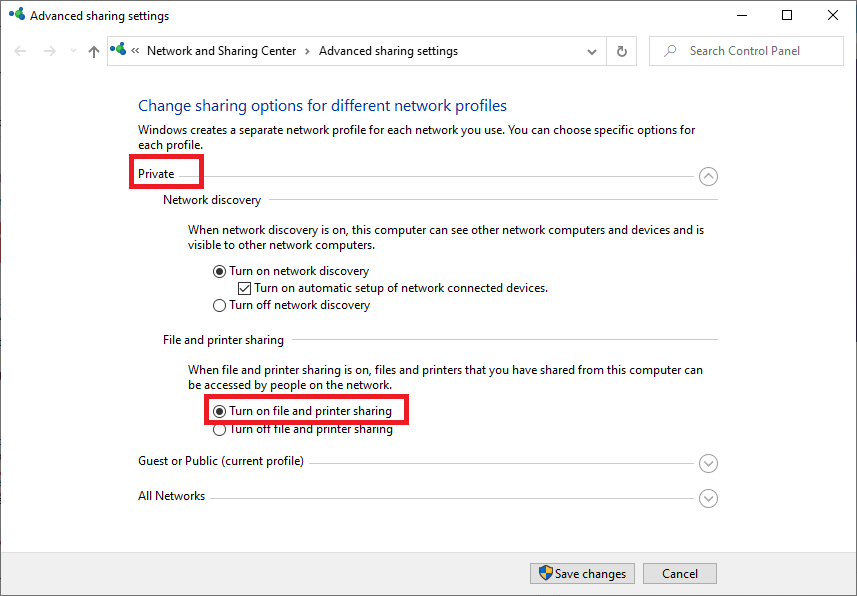Click the window title bar network icon
This screenshot has height=596, width=857.
pyautogui.click(x=17, y=14)
